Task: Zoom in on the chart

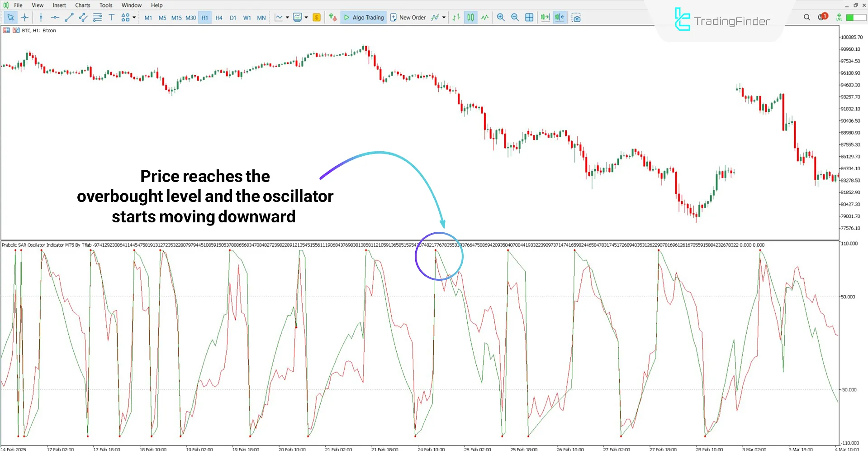Action: pyautogui.click(x=501, y=17)
